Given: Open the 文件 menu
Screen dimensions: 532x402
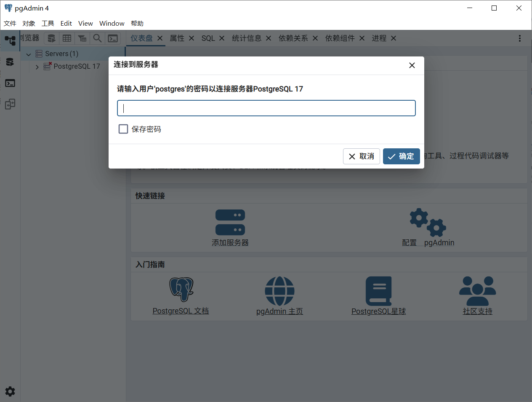Looking at the screenshot, I should click(x=10, y=24).
